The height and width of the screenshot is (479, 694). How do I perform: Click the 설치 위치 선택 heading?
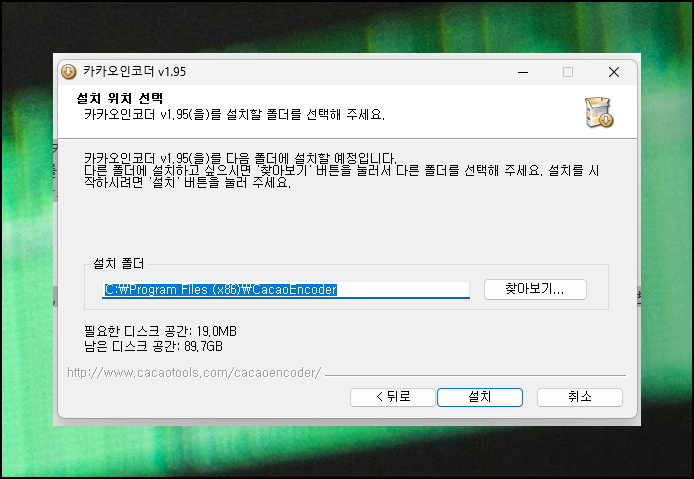(x=120, y=98)
